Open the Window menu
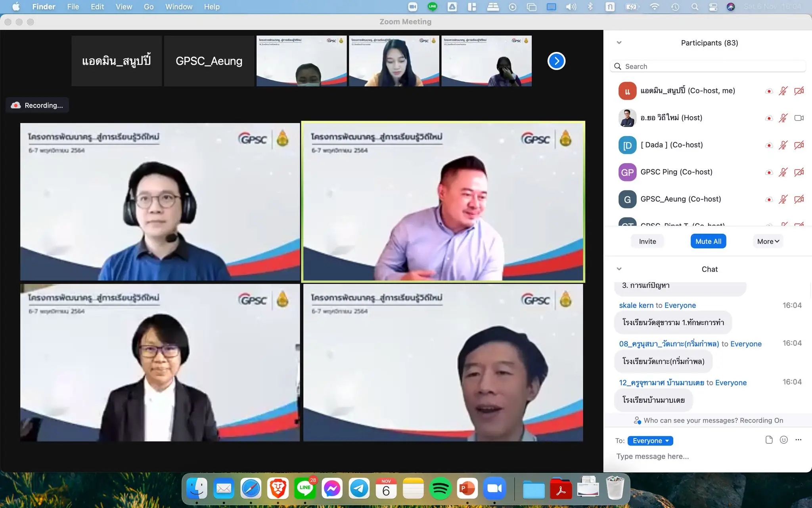The width and height of the screenshot is (812, 508). (178, 7)
